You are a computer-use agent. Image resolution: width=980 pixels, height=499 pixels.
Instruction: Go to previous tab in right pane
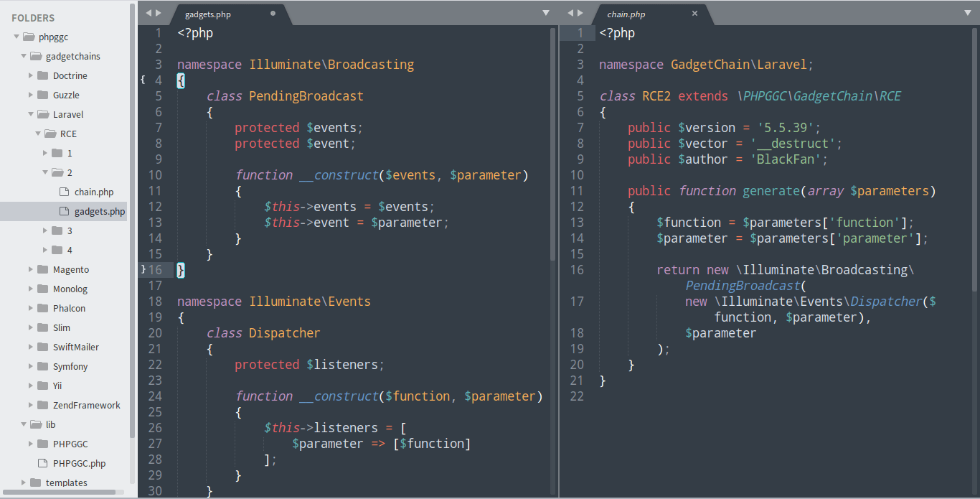(x=570, y=13)
